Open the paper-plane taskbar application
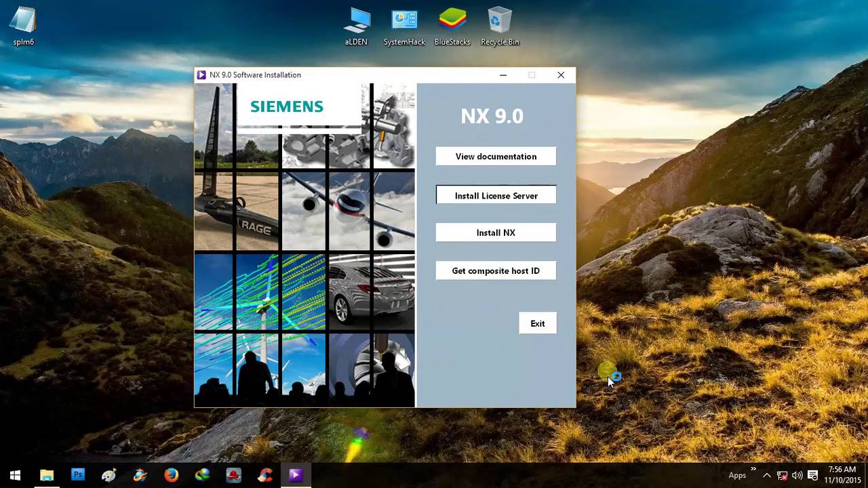 (140, 475)
